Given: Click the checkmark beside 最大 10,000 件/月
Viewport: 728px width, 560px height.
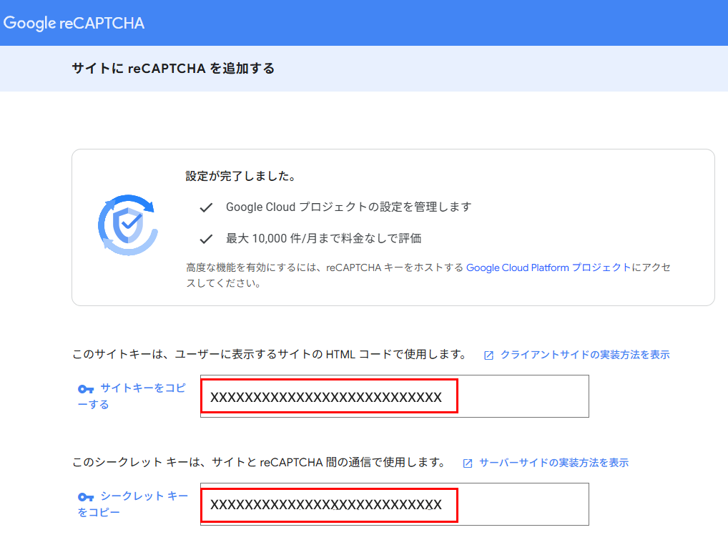Looking at the screenshot, I should click(206, 239).
